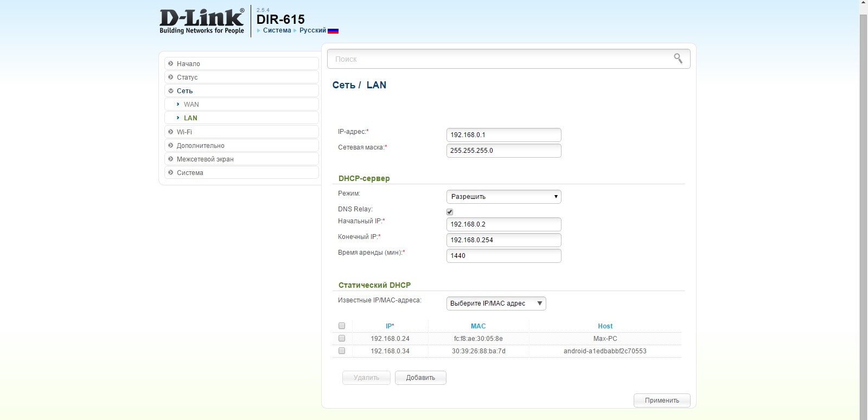The image size is (868, 420).
Task: Select the LAN submenu item
Action: tap(241, 118)
